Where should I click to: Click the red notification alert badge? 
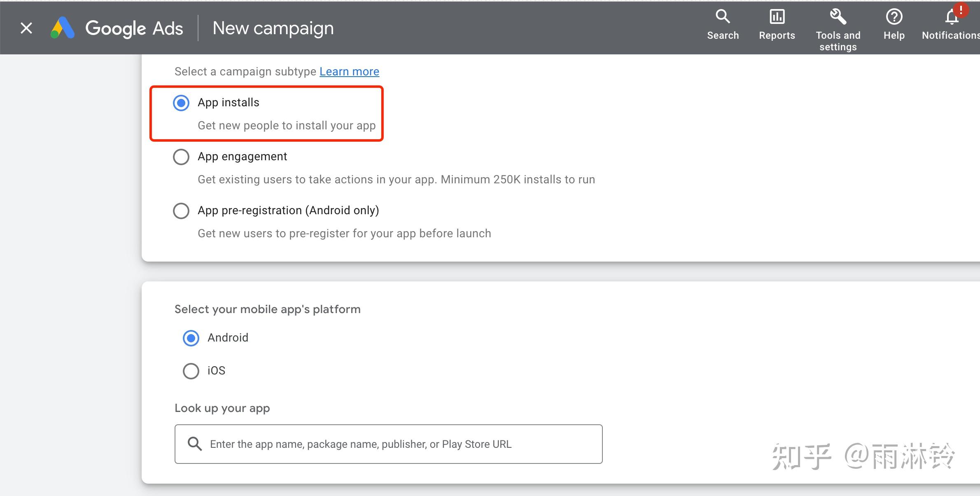pyautogui.click(x=961, y=9)
